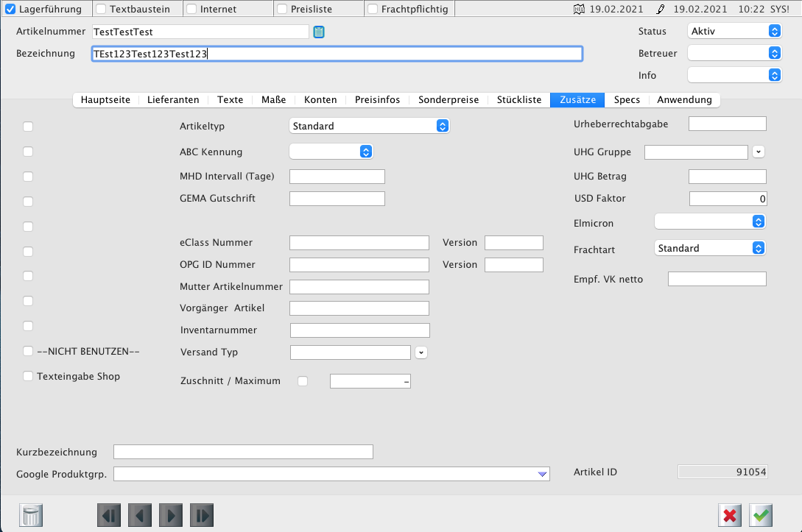Click the red X cancel icon
Viewport: 802px width, 532px height.
tap(730, 515)
